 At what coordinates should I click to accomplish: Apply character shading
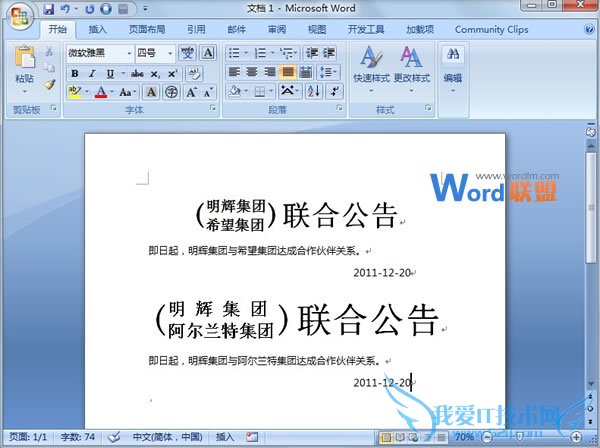[x=151, y=92]
